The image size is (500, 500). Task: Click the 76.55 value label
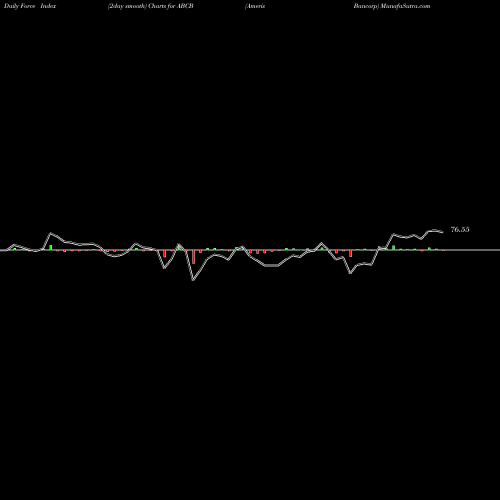(x=460, y=230)
